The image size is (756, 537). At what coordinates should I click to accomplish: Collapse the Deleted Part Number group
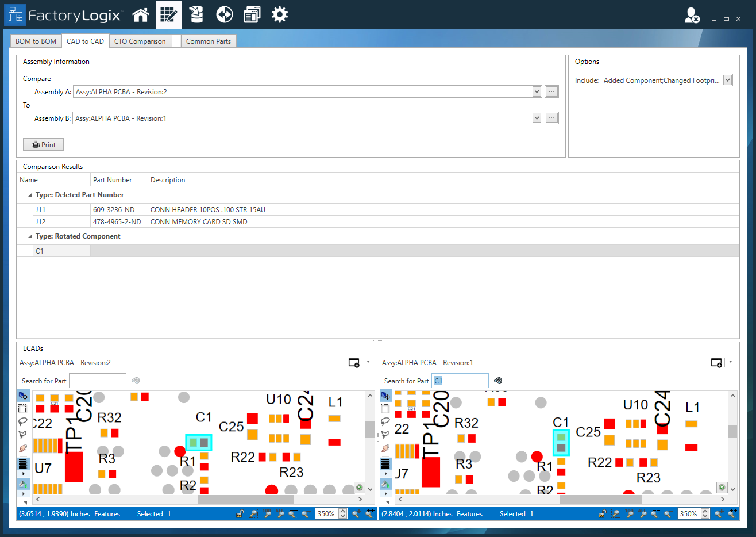(30, 195)
